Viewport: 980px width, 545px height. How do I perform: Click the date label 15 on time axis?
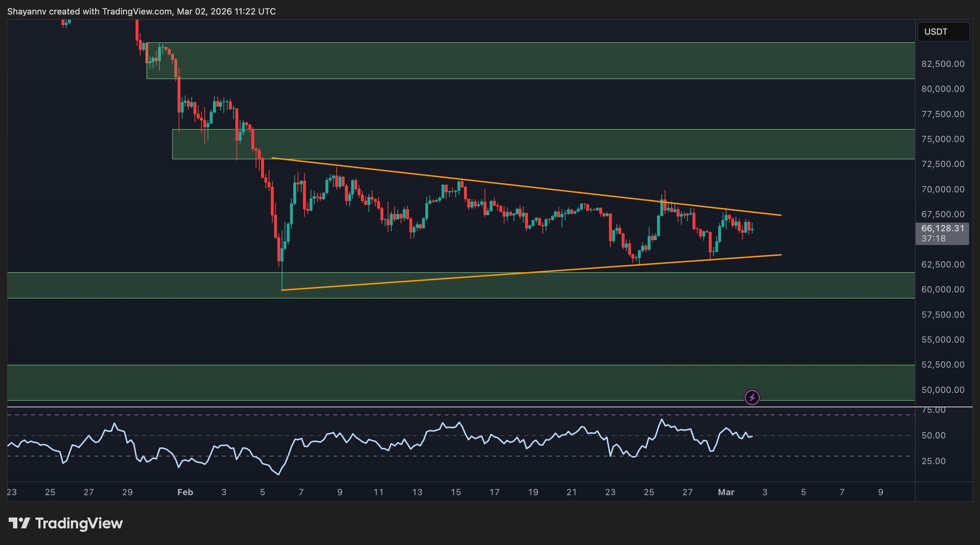click(x=456, y=492)
